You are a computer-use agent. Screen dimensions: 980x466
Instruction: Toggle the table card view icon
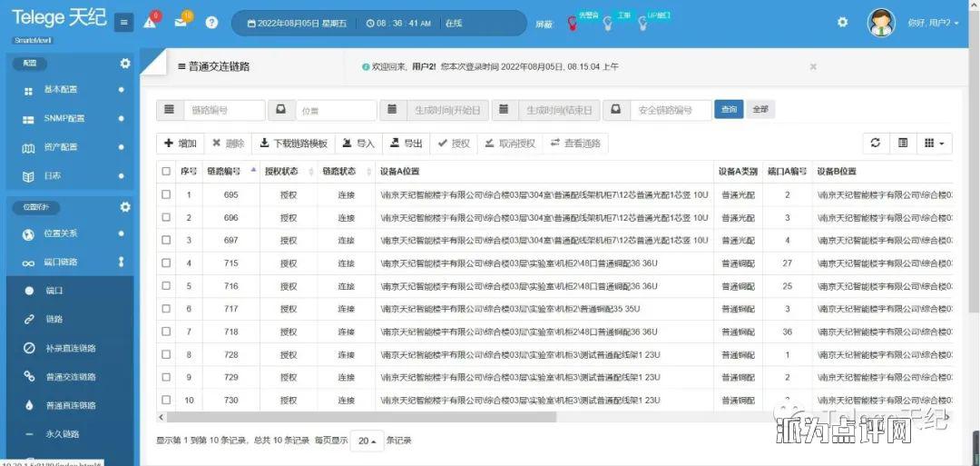[903, 144]
